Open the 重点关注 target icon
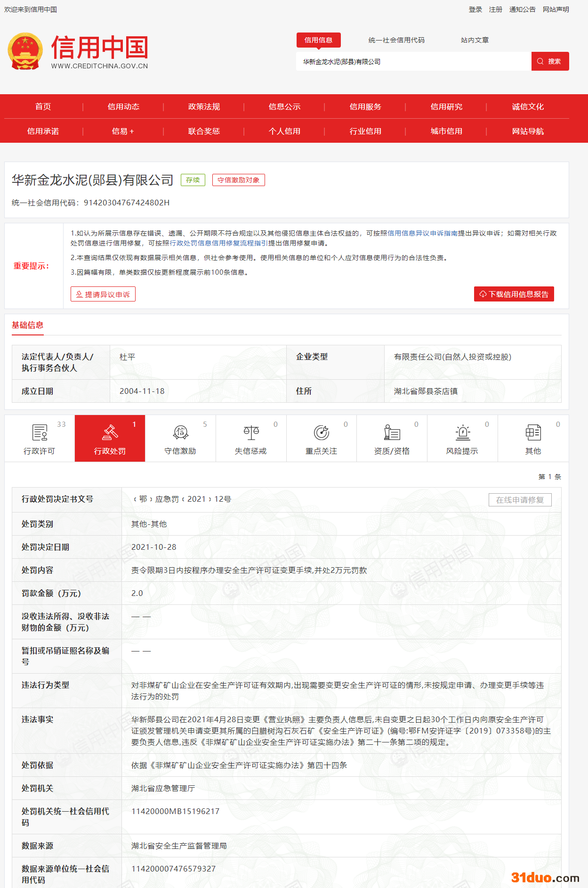Viewport: 588px width, 888px height. coord(321,432)
